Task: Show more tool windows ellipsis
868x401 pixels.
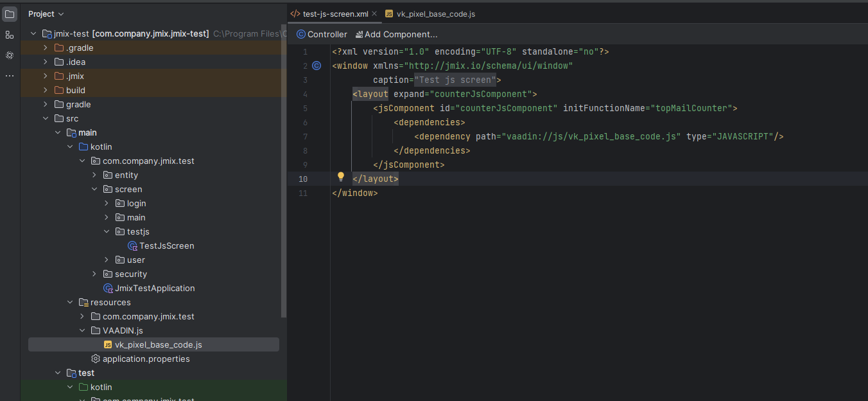Action: point(9,76)
